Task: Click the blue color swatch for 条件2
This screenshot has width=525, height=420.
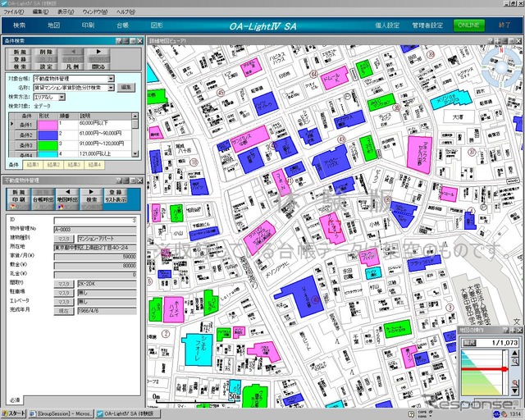Action: (48, 135)
